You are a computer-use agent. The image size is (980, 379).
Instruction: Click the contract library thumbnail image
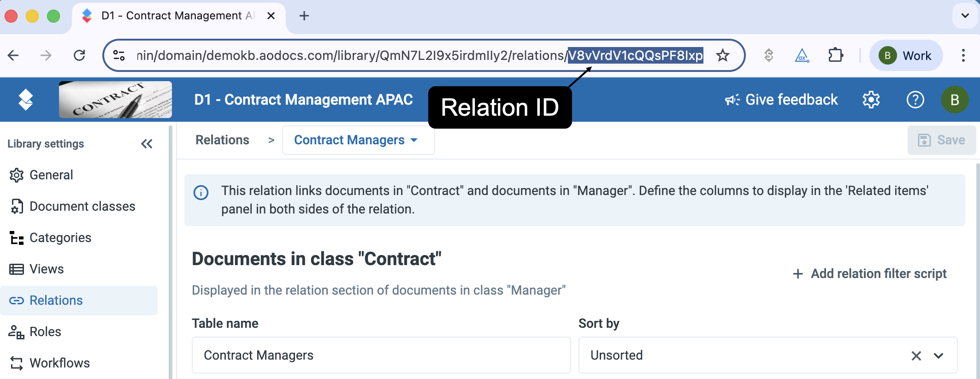tap(115, 100)
